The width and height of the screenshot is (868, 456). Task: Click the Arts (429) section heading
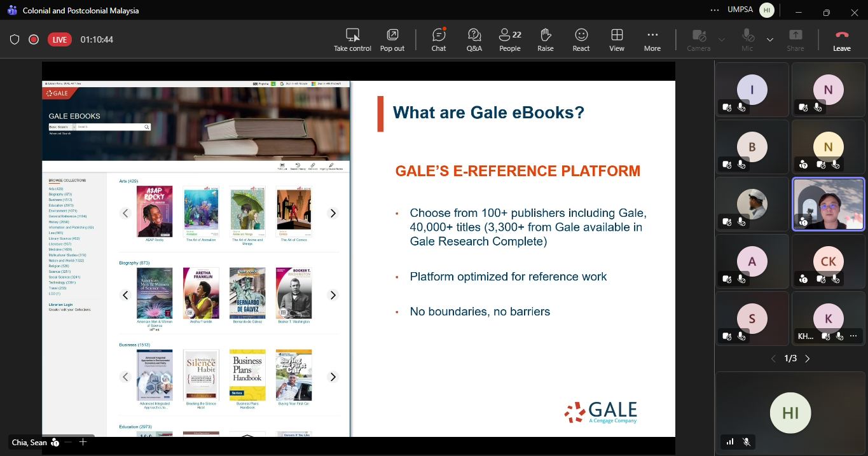128,181
